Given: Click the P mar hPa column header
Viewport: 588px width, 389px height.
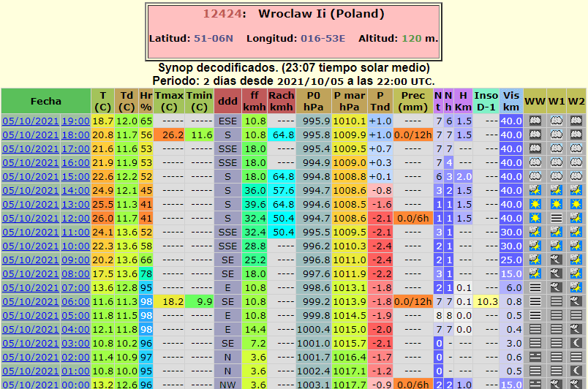Looking at the screenshot, I should point(350,101).
